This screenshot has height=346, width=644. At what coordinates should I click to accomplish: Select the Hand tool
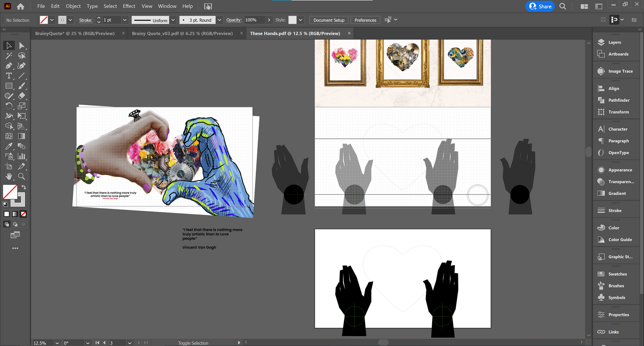(8, 177)
